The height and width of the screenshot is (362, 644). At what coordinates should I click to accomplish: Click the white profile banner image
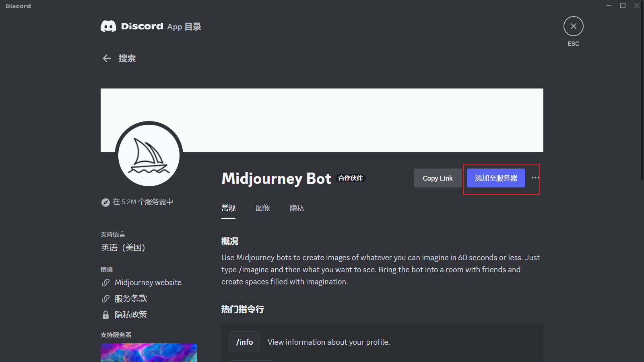click(322, 120)
